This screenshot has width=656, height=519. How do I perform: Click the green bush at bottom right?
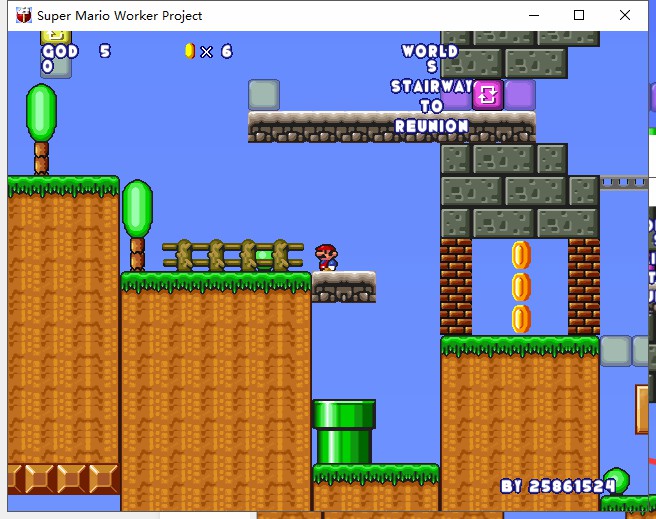pyautogui.click(x=616, y=482)
